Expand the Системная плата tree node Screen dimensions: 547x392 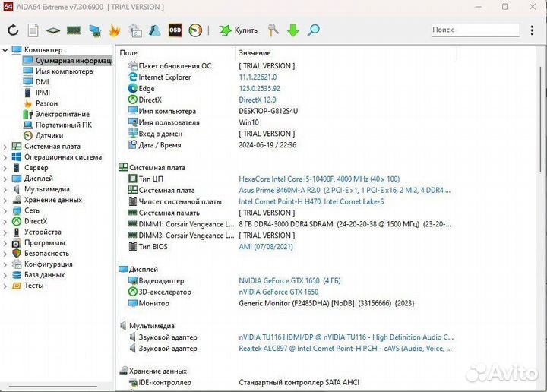[5, 147]
